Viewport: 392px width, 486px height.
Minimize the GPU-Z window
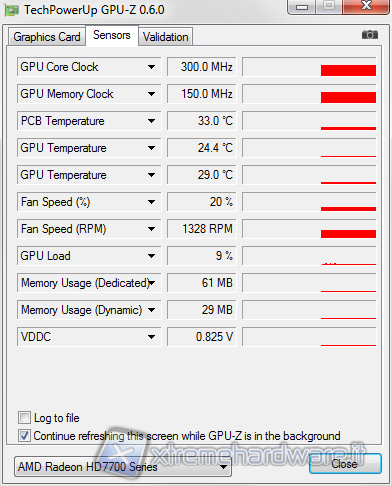pos(302,7)
